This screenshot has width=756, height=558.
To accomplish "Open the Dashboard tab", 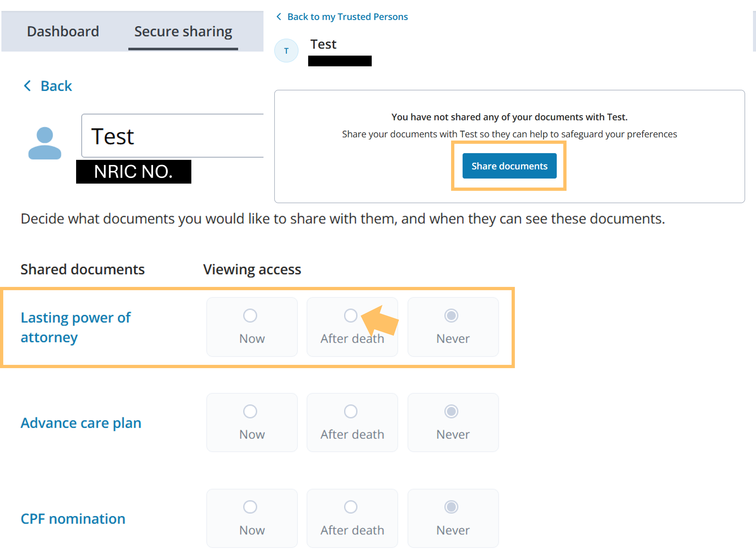I will tap(63, 31).
